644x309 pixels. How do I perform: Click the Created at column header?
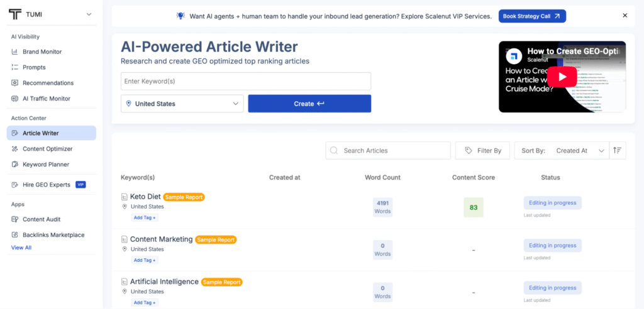[285, 177]
